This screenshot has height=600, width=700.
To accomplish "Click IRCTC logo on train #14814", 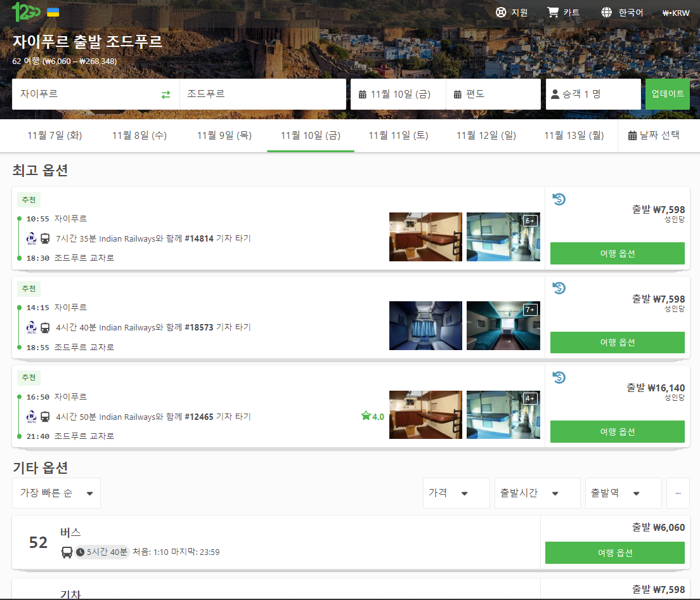I will click(32, 238).
